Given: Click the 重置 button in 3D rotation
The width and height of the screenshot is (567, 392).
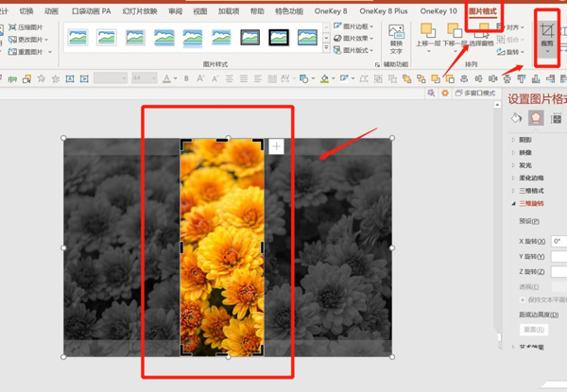Looking at the screenshot, I should point(534,330).
